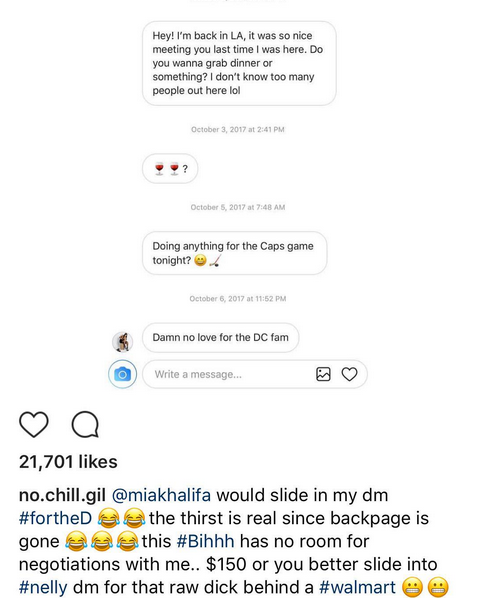The width and height of the screenshot is (485, 598).
Task: Open the #fortheD hashtag
Action: pyautogui.click(x=55, y=518)
